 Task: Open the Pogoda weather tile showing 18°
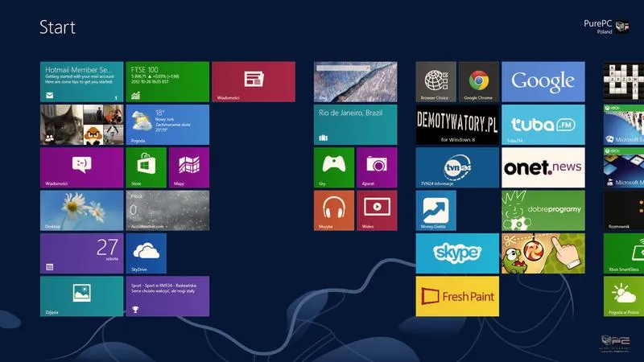coord(167,125)
